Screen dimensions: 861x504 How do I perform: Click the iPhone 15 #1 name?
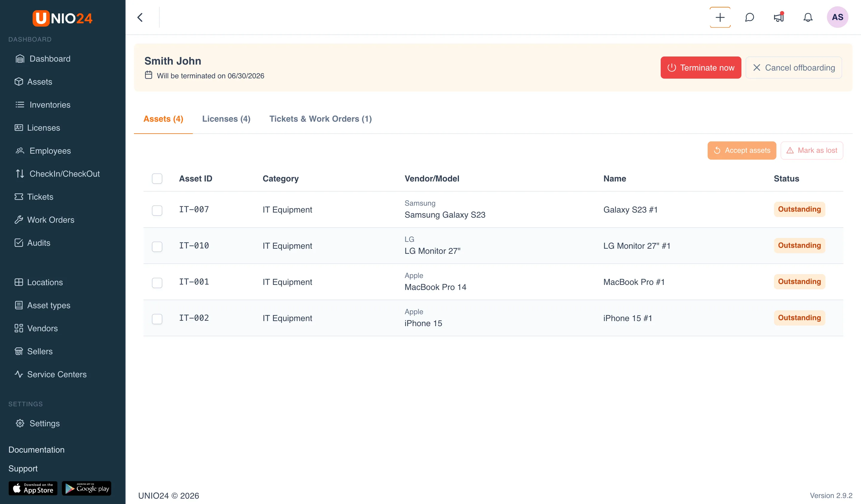628,318
